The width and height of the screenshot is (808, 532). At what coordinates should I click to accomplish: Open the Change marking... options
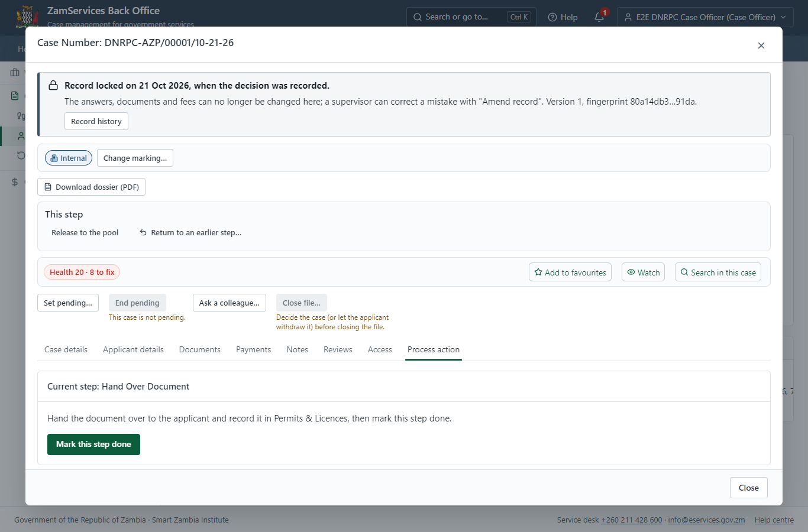tap(135, 158)
